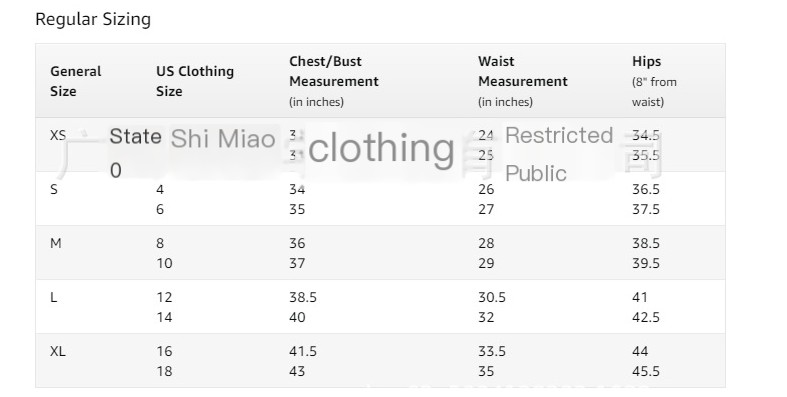
Task: Click the clothing watermark text
Action: tap(381, 149)
